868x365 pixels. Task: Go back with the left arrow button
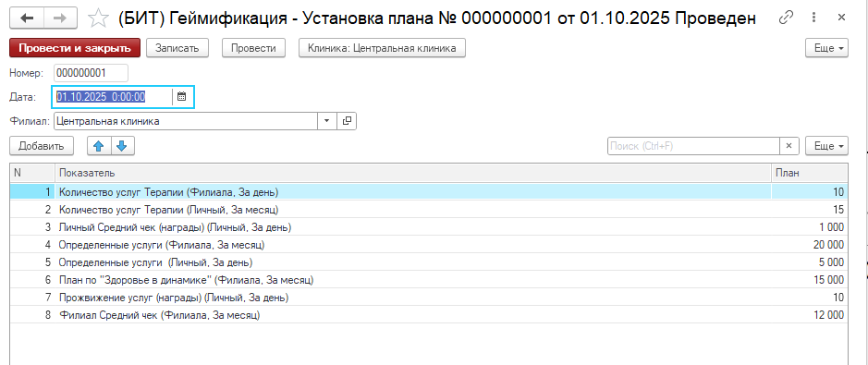[x=27, y=18]
